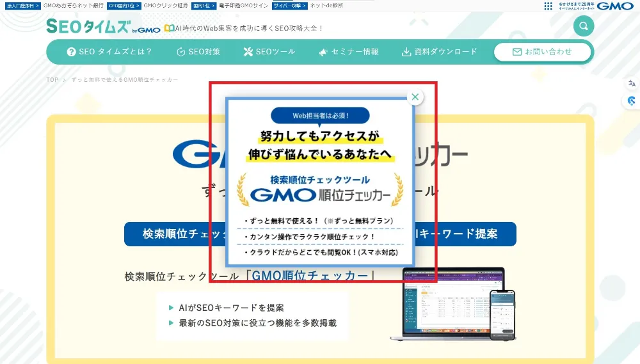The height and width of the screenshot is (364, 640).
Task: Click the blue swirl extension icon on right edge
Action: 632,101
